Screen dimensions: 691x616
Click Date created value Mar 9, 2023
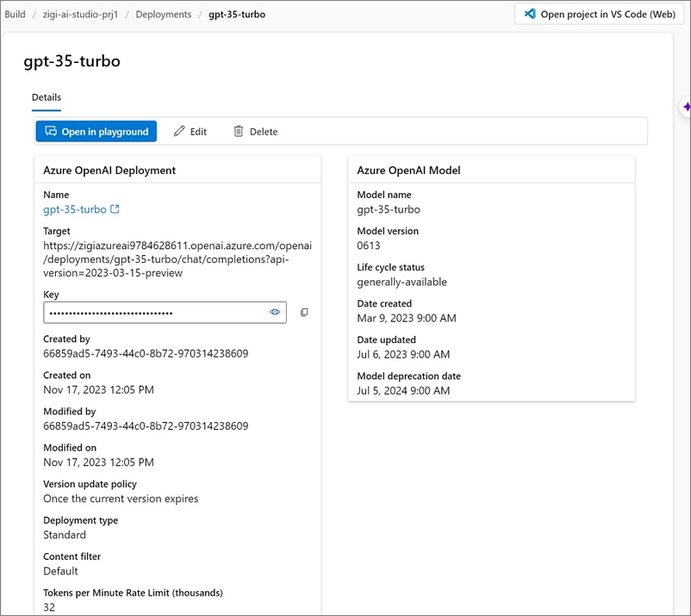click(407, 318)
